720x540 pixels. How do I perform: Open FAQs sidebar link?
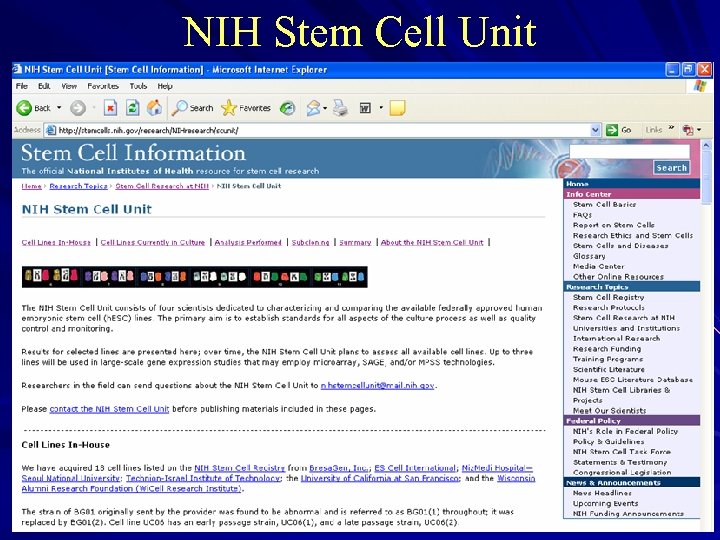coord(582,215)
